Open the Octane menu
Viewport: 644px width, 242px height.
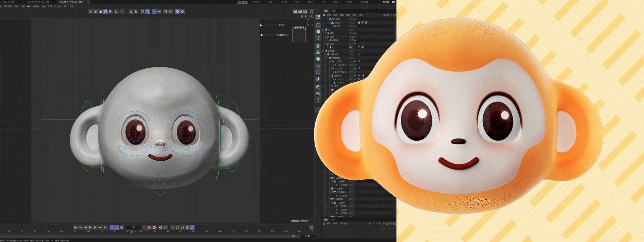58,6
